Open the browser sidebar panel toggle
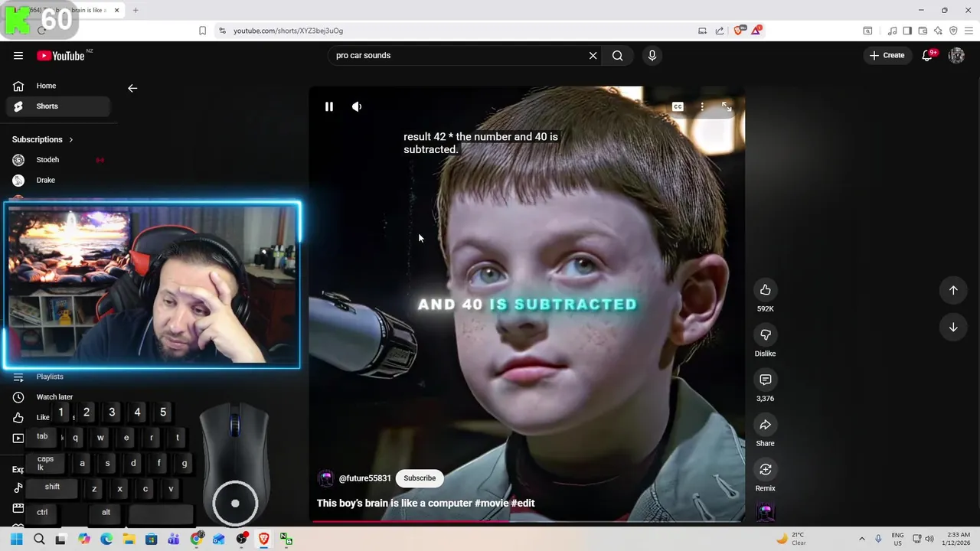The height and width of the screenshot is (551, 980). [x=907, y=31]
